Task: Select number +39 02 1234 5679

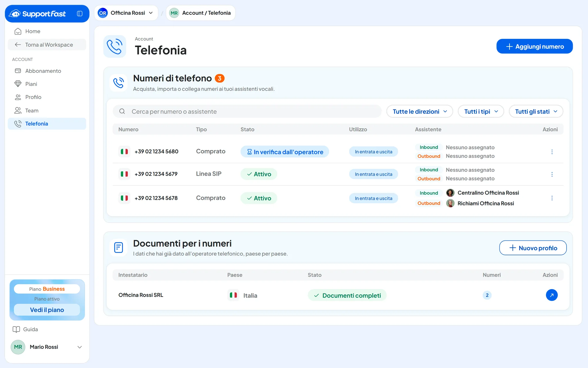Action: 156,174
